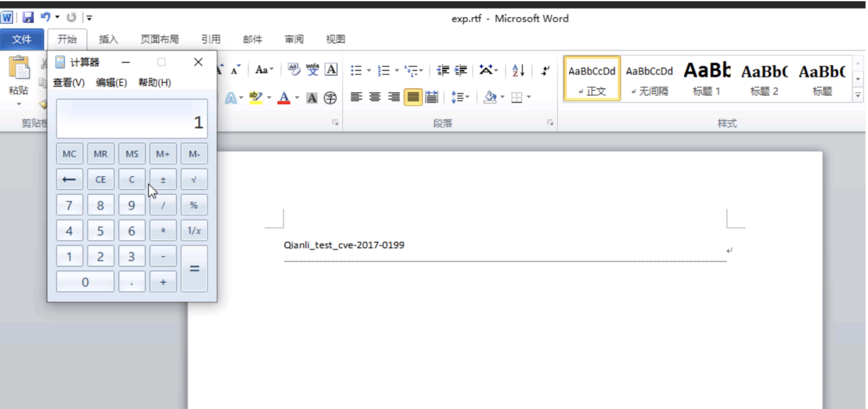Screen dimensions: 868x409
Task: Click the 7 key on calculator
Action: (70, 205)
